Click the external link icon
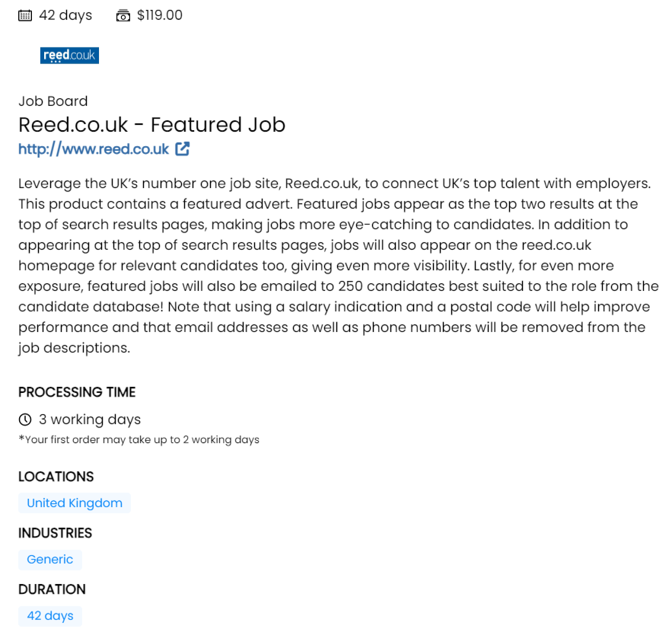This screenshot has height=632, width=672. click(183, 149)
